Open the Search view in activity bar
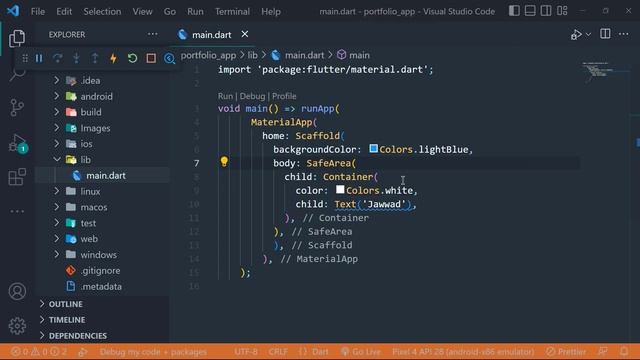Viewport: 640px width, 360px height. (17, 75)
